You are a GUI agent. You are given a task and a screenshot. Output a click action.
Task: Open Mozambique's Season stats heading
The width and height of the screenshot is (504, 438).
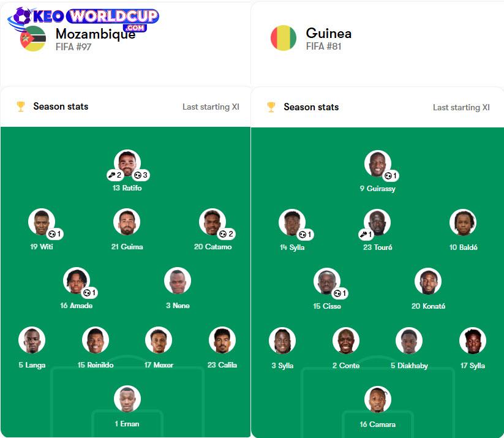[x=61, y=107]
